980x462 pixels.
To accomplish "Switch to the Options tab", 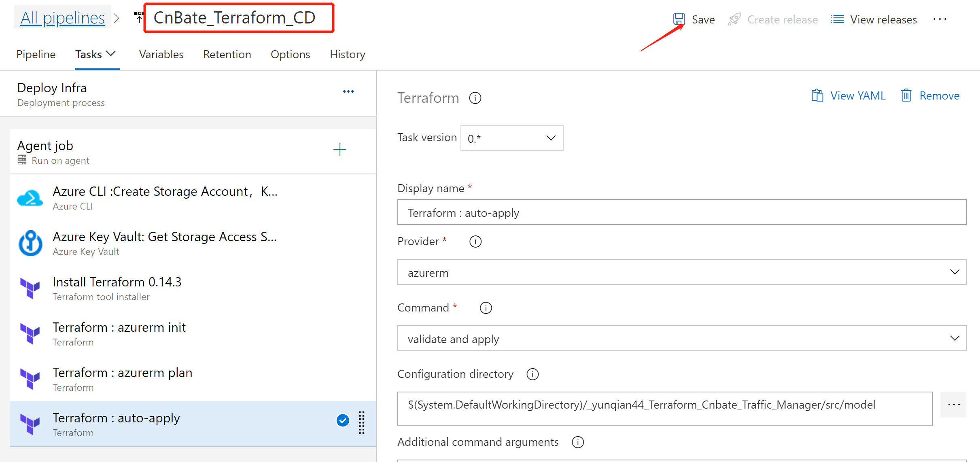I will pyautogui.click(x=290, y=54).
